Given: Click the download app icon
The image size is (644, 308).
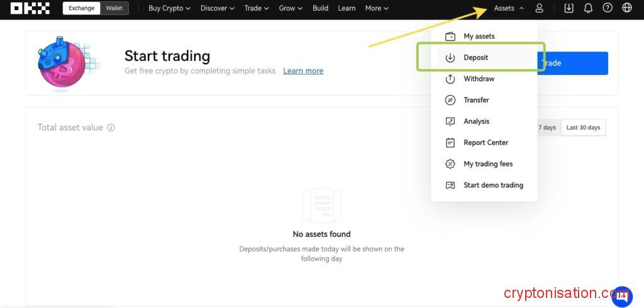Looking at the screenshot, I should pos(569,8).
